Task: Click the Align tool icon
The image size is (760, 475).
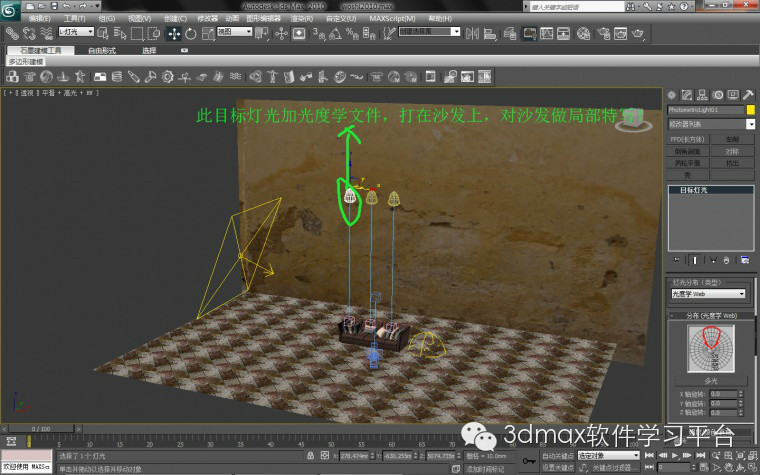Action: [490, 33]
